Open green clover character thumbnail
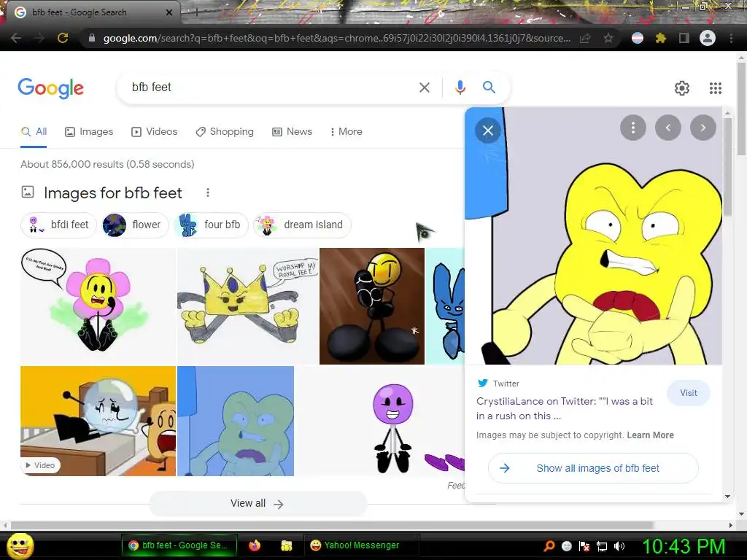The height and width of the screenshot is (560, 747). point(236,421)
